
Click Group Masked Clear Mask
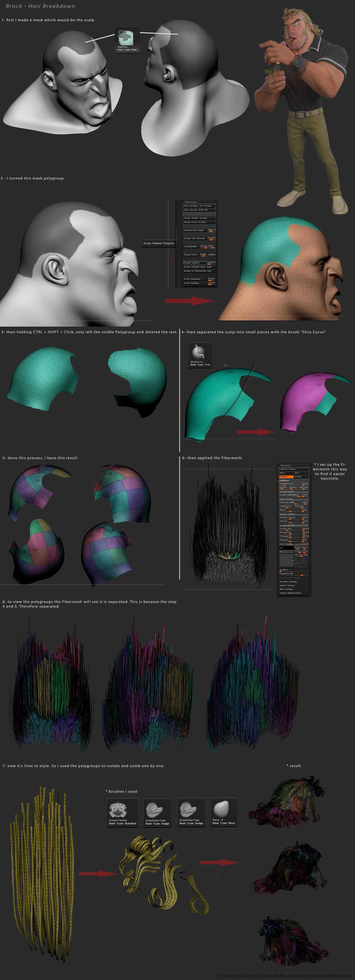tap(199, 267)
